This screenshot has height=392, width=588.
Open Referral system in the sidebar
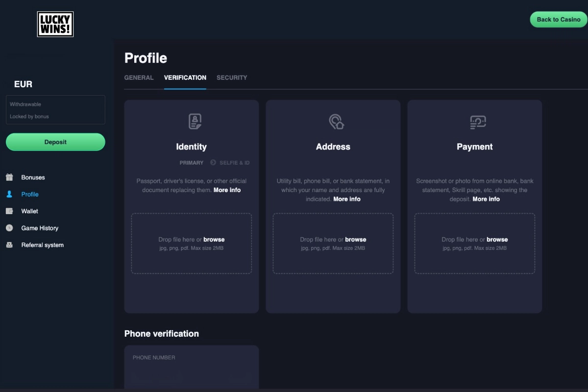point(42,245)
